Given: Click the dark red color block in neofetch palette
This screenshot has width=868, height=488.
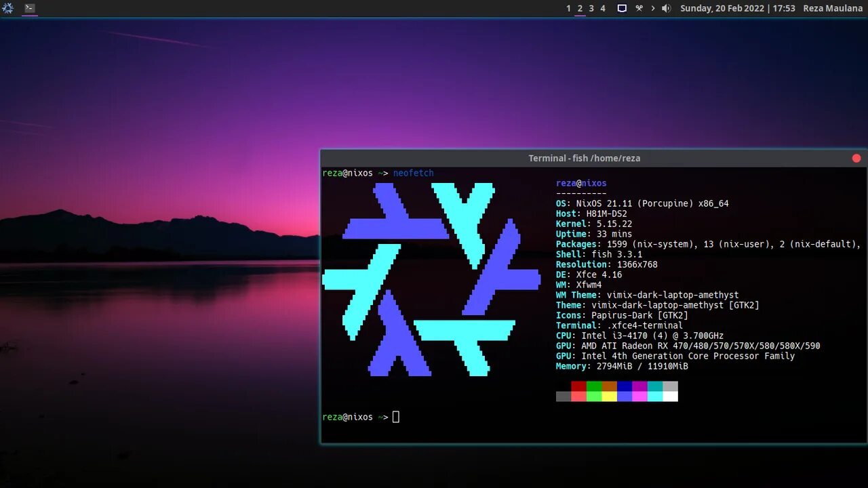Looking at the screenshot, I should pyautogui.click(x=578, y=386).
